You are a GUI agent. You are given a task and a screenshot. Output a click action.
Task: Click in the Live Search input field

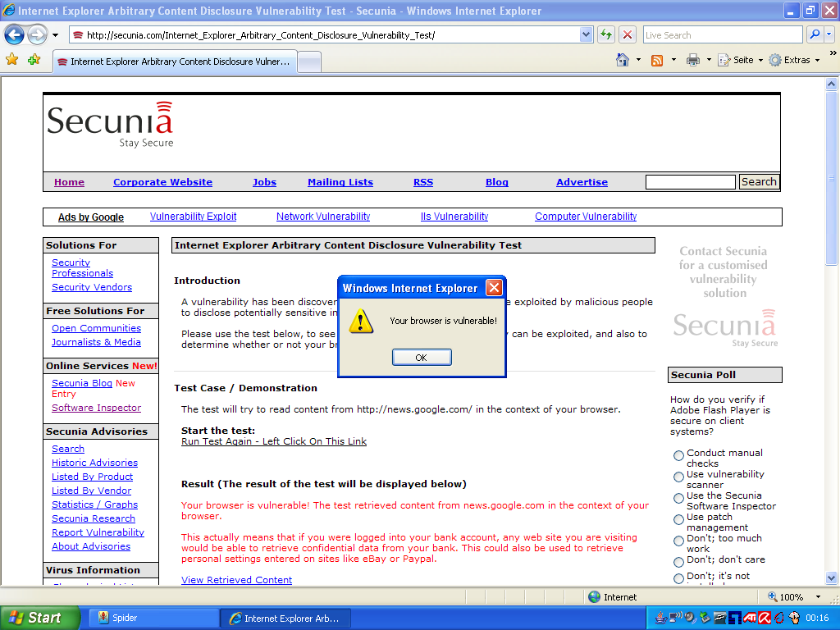[x=722, y=34]
